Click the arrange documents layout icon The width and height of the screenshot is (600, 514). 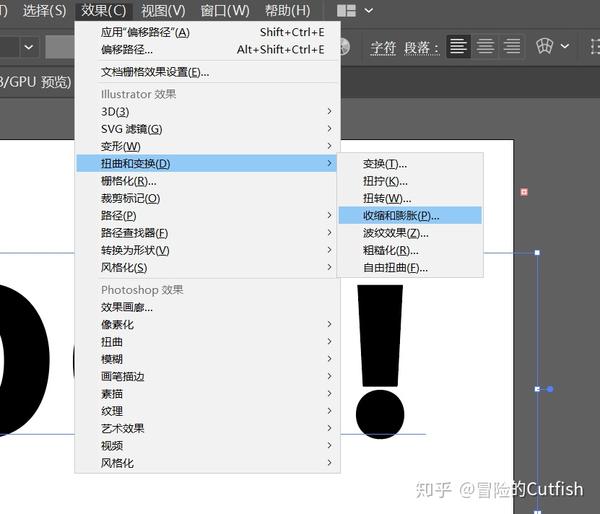[x=346, y=11]
